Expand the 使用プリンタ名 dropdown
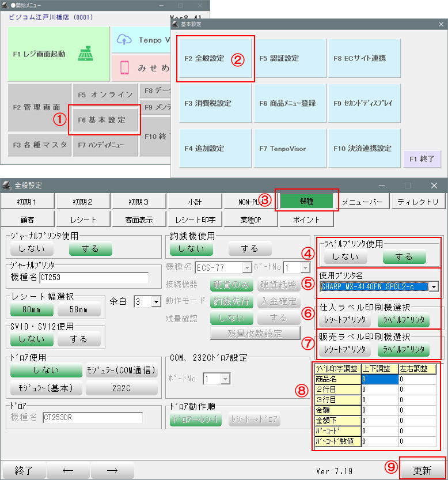 (433, 286)
